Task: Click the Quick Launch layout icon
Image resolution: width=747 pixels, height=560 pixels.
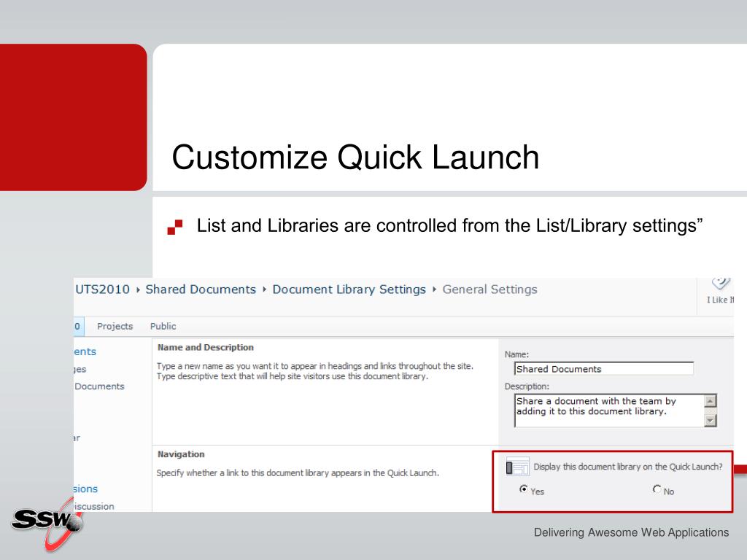Action: (x=517, y=467)
